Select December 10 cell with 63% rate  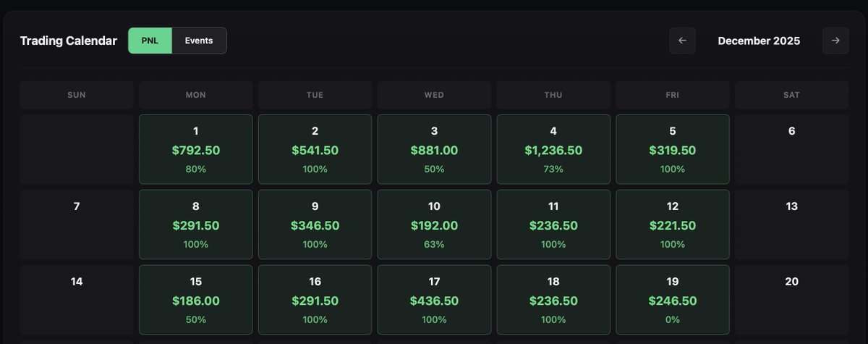pyautogui.click(x=434, y=225)
